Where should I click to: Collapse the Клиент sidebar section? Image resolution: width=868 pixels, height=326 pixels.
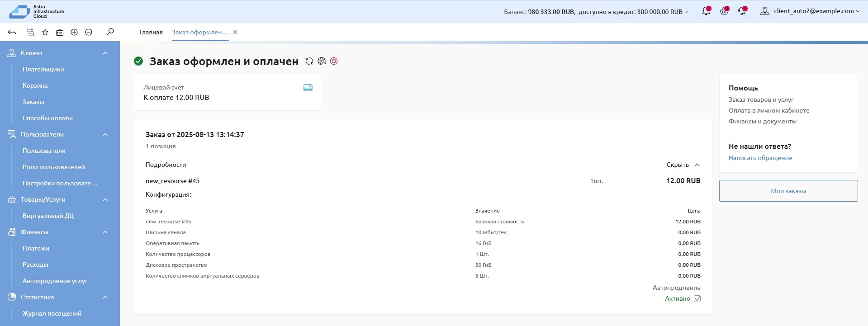pos(105,53)
